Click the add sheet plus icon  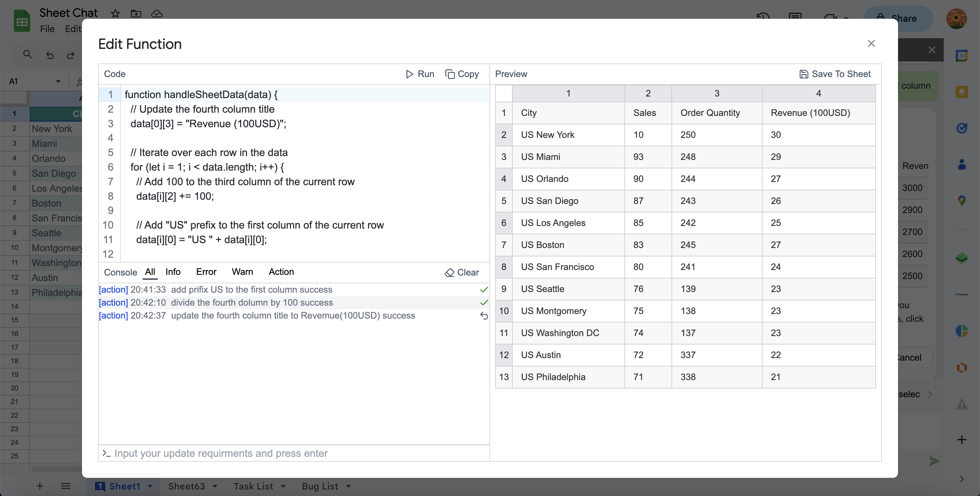(40, 486)
